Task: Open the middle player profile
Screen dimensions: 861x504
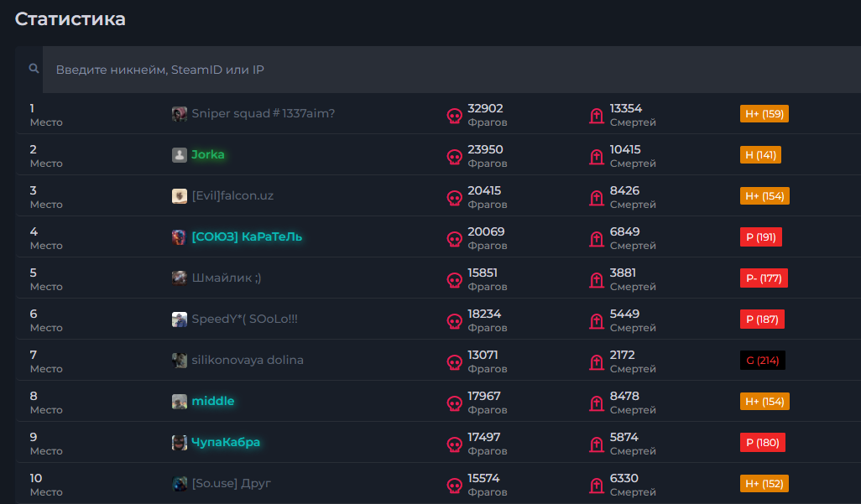Action: pos(213,402)
